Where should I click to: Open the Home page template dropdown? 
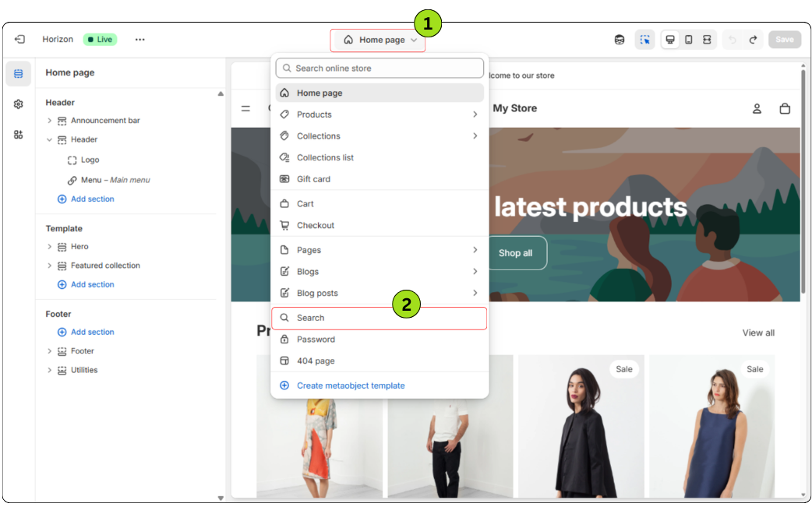click(x=380, y=40)
